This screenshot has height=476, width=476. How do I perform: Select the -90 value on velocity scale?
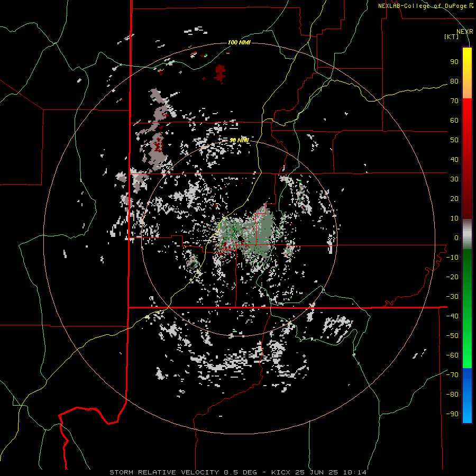[x=452, y=414]
